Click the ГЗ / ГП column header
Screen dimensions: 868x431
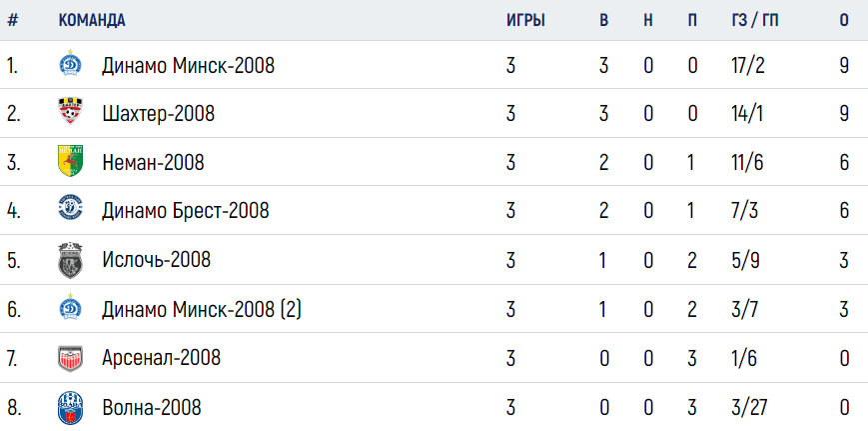coord(754,20)
